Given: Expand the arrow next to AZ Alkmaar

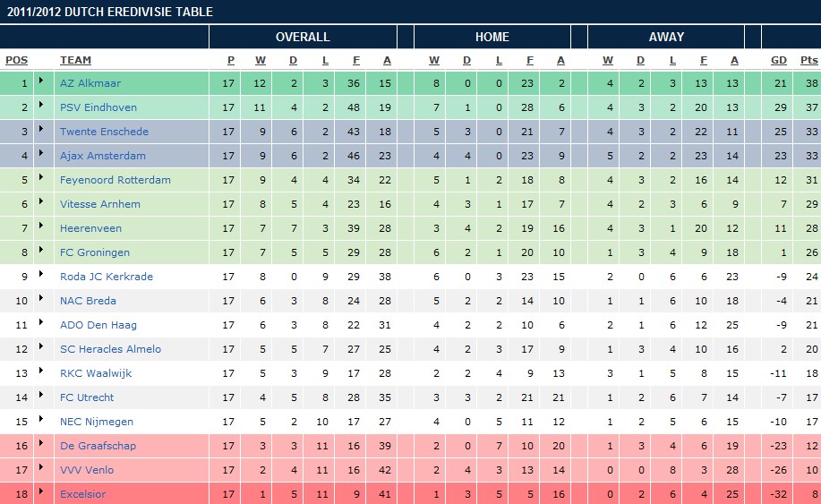Looking at the screenshot, I should [x=39, y=83].
